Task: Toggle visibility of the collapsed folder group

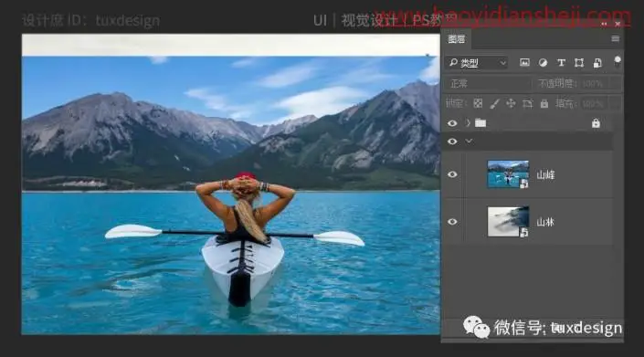Action: (452, 123)
